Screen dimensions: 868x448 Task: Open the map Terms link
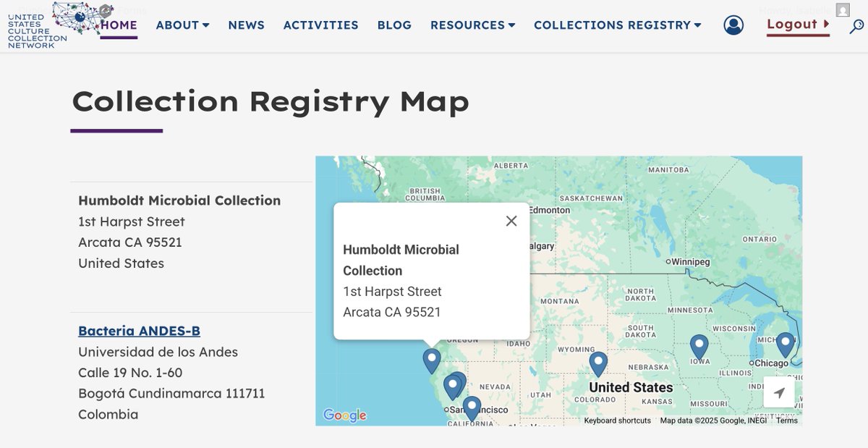click(x=787, y=420)
